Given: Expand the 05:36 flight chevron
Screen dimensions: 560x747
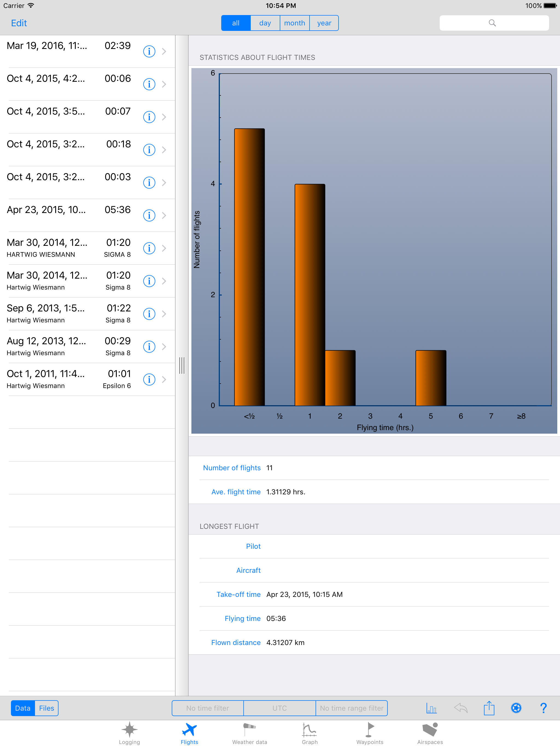Looking at the screenshot, I should 164,215.
